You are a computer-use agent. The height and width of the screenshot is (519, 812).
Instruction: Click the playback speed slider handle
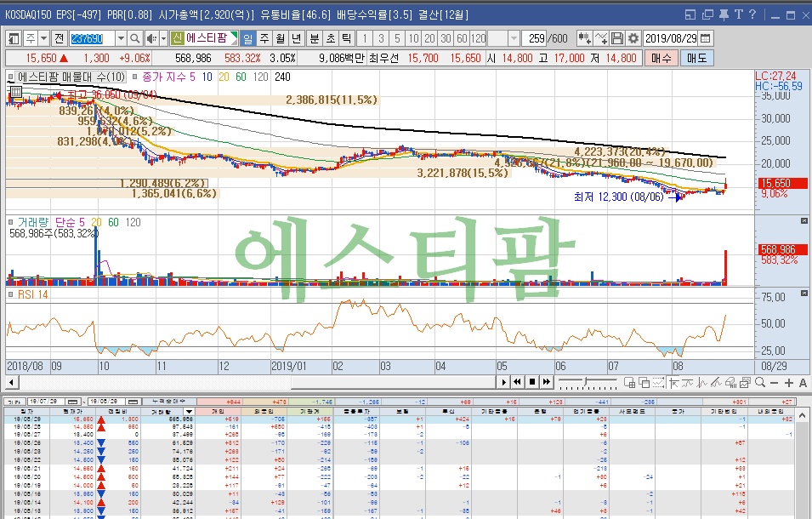tap(586, 382)
